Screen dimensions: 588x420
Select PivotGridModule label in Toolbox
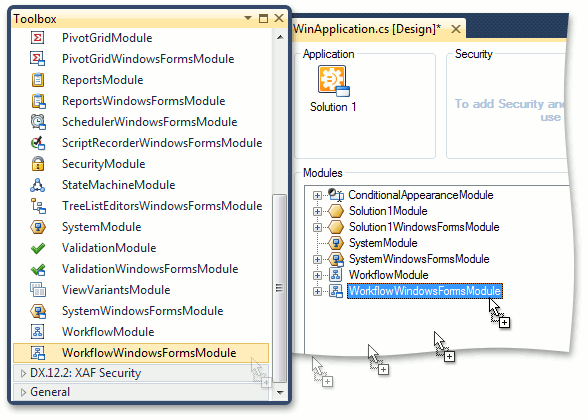(x=107, y=38)
